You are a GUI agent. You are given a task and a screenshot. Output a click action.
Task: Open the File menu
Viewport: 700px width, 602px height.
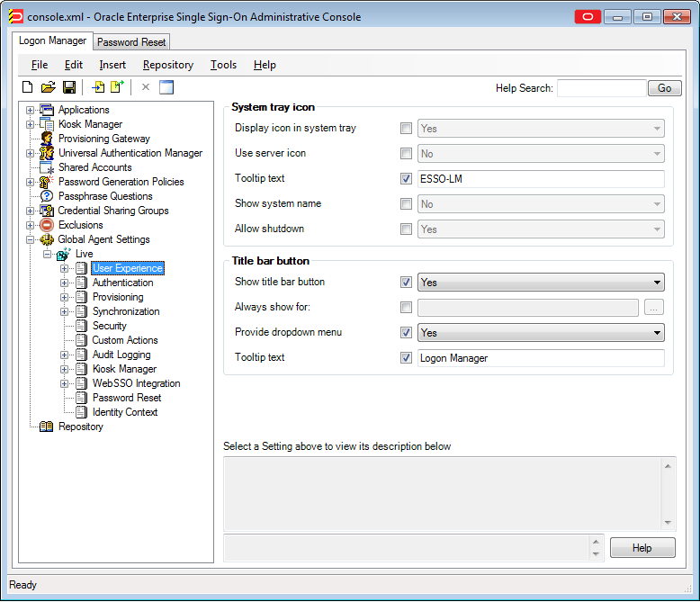click(x=40, y=65)
